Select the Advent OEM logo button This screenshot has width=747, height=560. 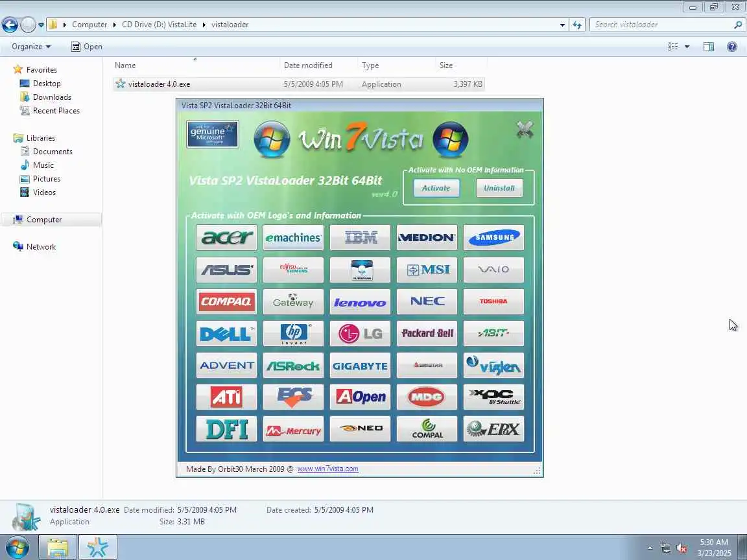pyautogui.click(x=226, y=366)
